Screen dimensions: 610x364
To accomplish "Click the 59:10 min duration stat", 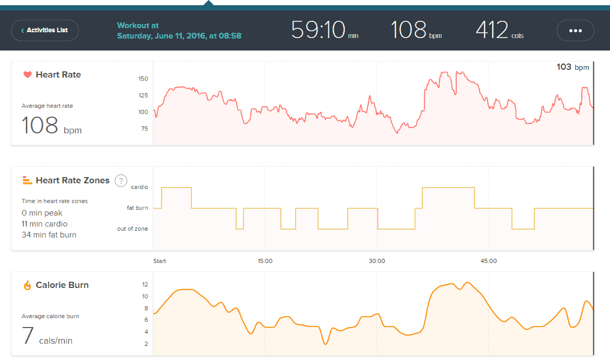I will coord(324,30).
